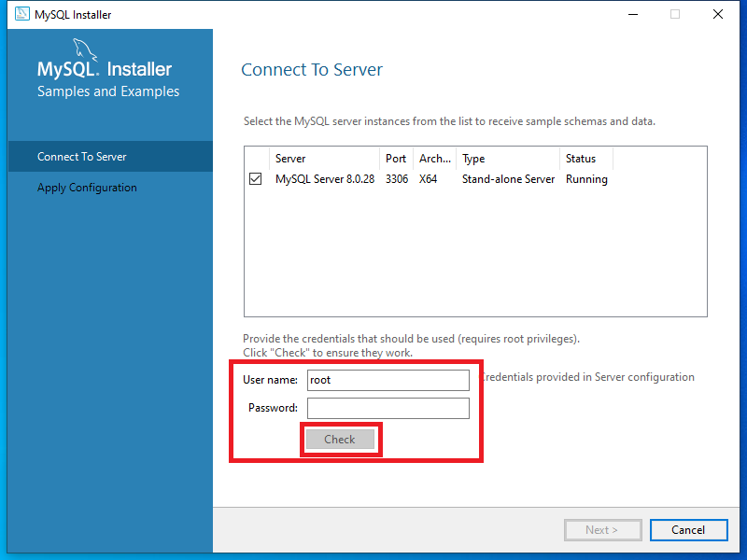
Task: Click the Samples and Examples subtitle
Action: pos(108,91)
